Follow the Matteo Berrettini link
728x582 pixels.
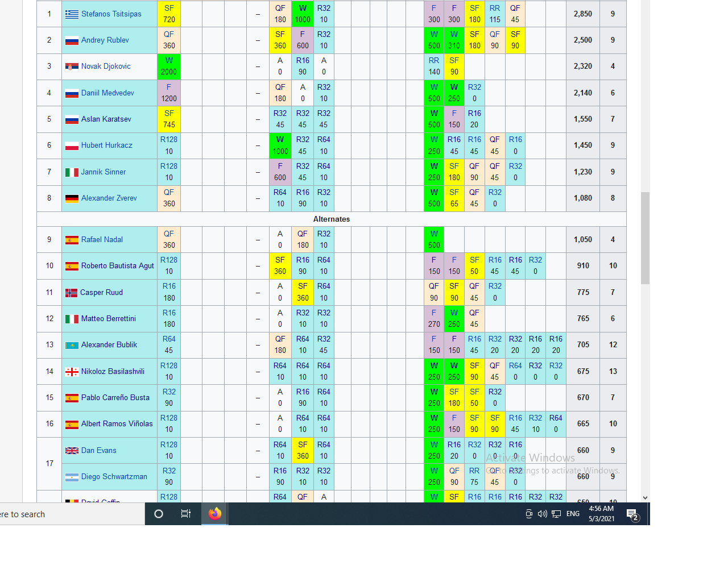[x=109, y=319]
